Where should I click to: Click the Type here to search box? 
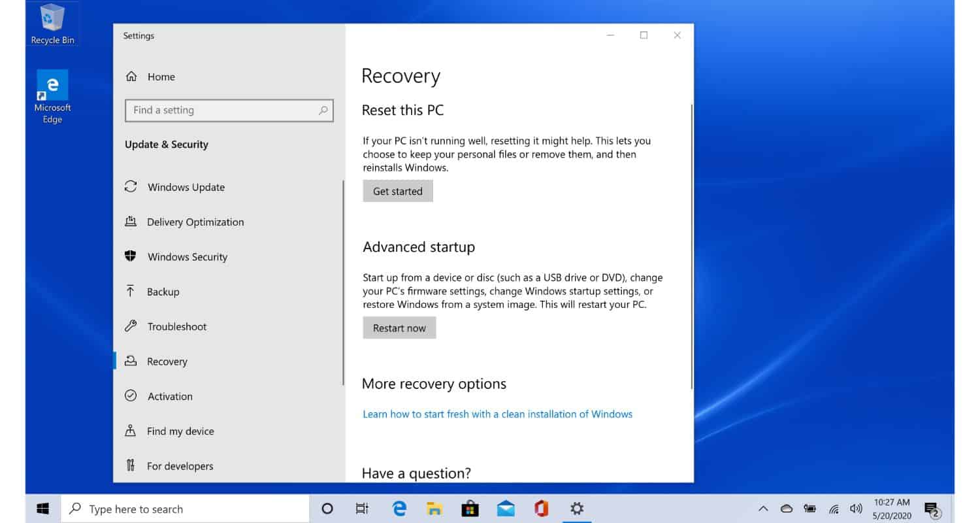pyautogui.click(x=186, y=509)
